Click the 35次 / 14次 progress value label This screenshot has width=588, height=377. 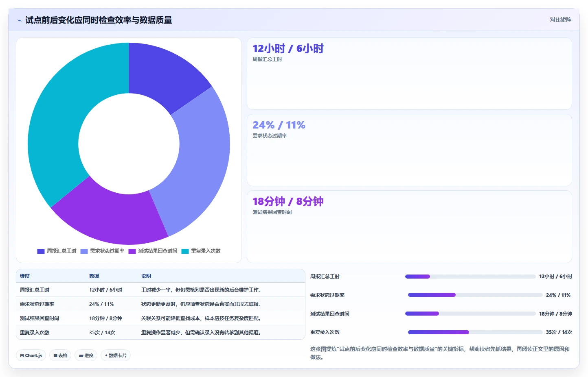559,332
